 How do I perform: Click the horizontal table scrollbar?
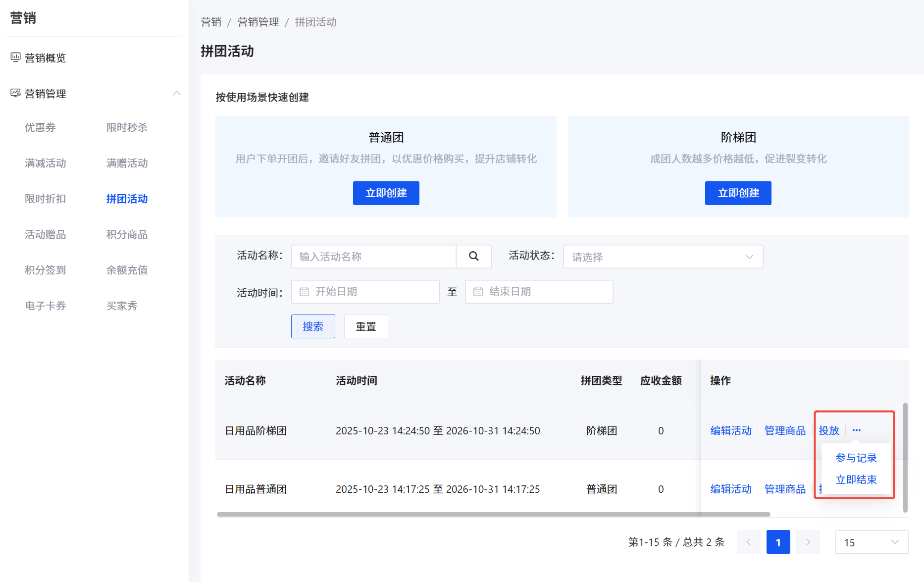pyautogui.click(x=493, y=514)
